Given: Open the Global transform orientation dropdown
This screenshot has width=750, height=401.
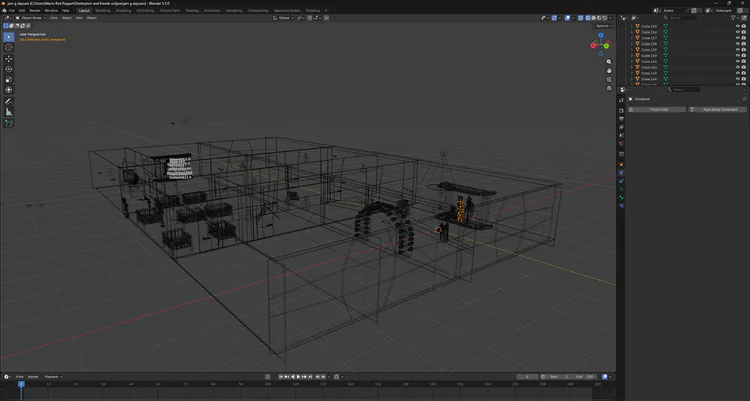Looking at the screenshot, I should pos(283,18).
